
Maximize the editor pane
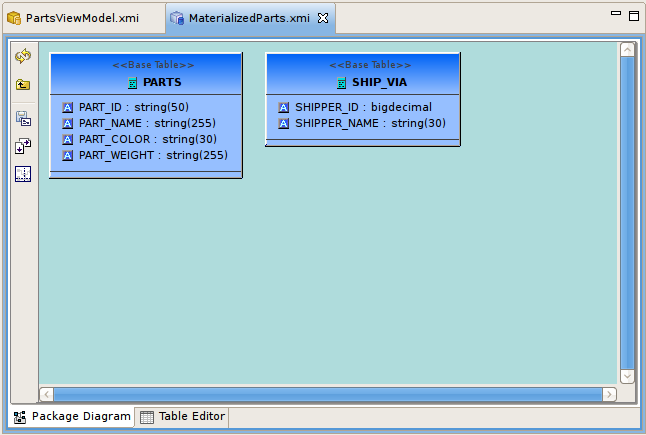pyautogui.click(x=633, y=16)
